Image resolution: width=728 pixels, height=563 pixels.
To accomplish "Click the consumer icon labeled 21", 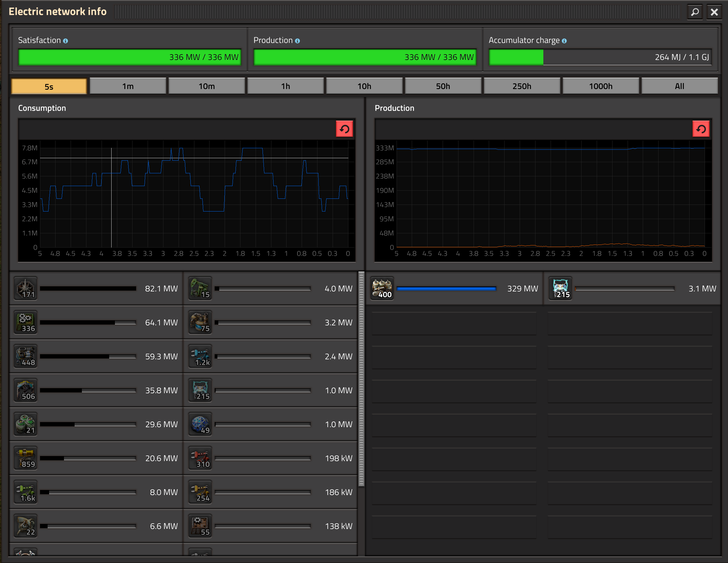I will (26, 425).
